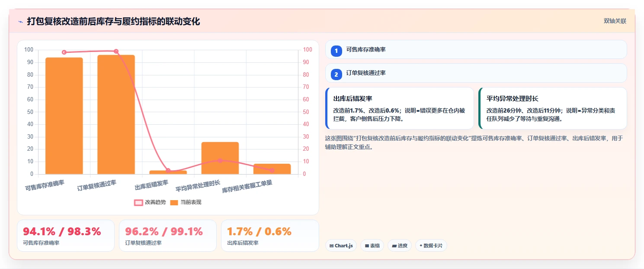Click the 出库后错发率 x-axis label
644x269 pixels.
152,185
